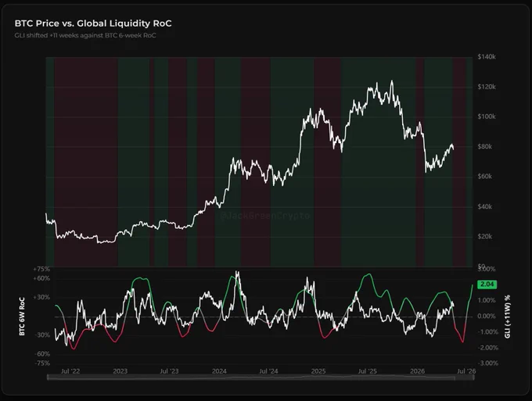Click the -1.00% right axis label
532x401 pixels.
(487, 332)
